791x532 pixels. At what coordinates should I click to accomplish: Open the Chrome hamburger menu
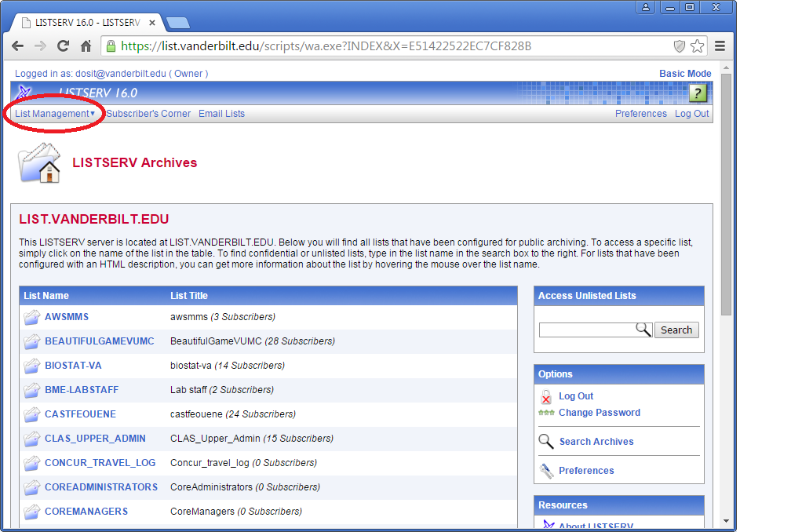pyautogui.click(x=720, y=46)
